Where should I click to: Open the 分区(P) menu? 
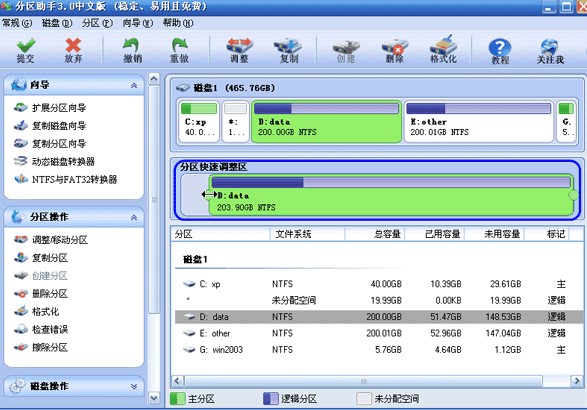(x=97, y=23)
